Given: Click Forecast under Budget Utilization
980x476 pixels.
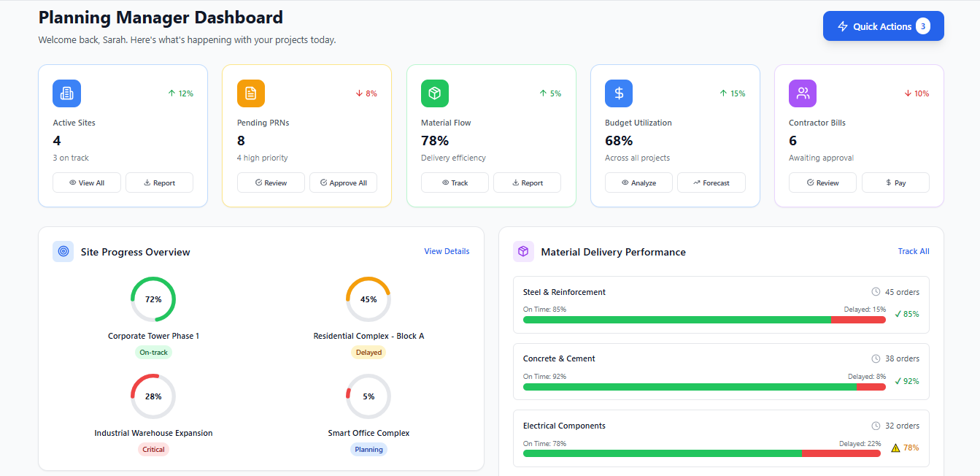Looking at the screenshot, I should pyautogui.click(x=711, y=183).
